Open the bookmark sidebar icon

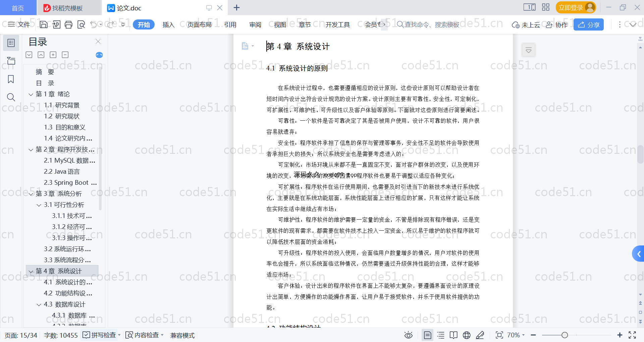[11, 79]
